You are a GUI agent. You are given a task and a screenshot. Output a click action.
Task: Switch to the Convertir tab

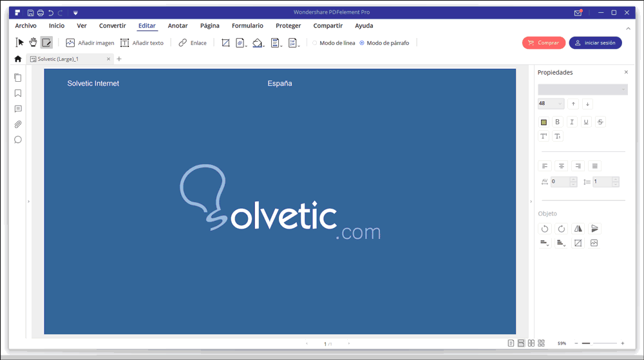point(112,26)
